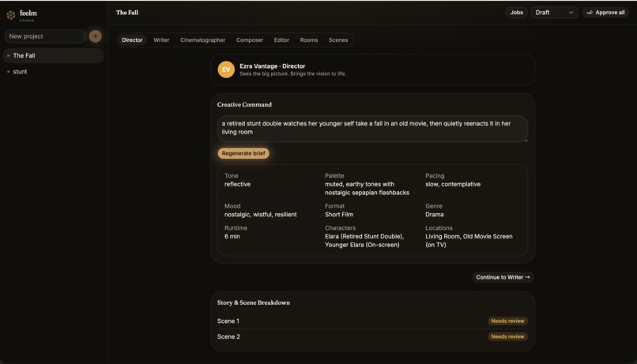This screenshot has width=637, height=364.
Task: Click the Story & Scene Breakdown heading
Action: [254, 302]
